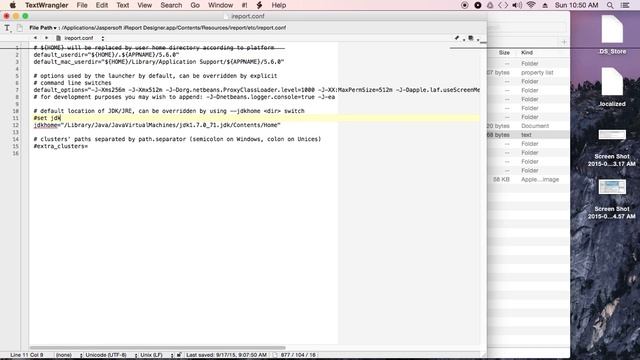Click line 12 jdkhome path text
Screen dimensions: 640x360
[x=157, y=125]
